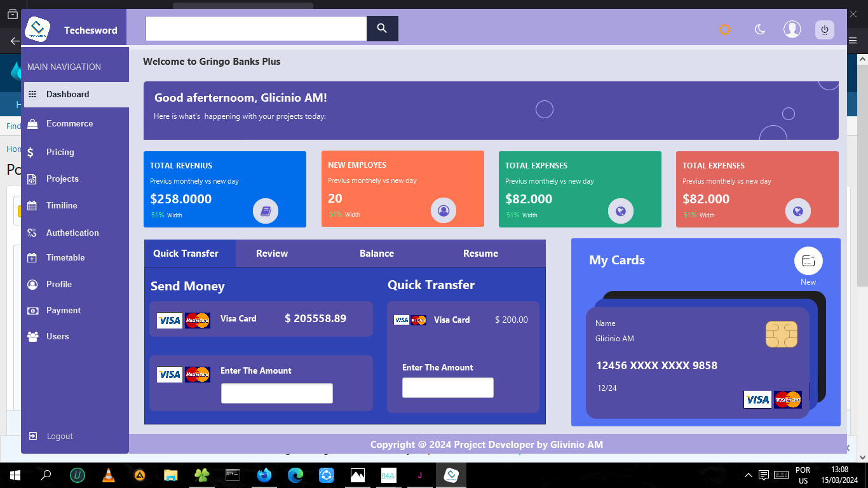
Task: Open the background browser hamburger menu
Action: coord(853,40)
